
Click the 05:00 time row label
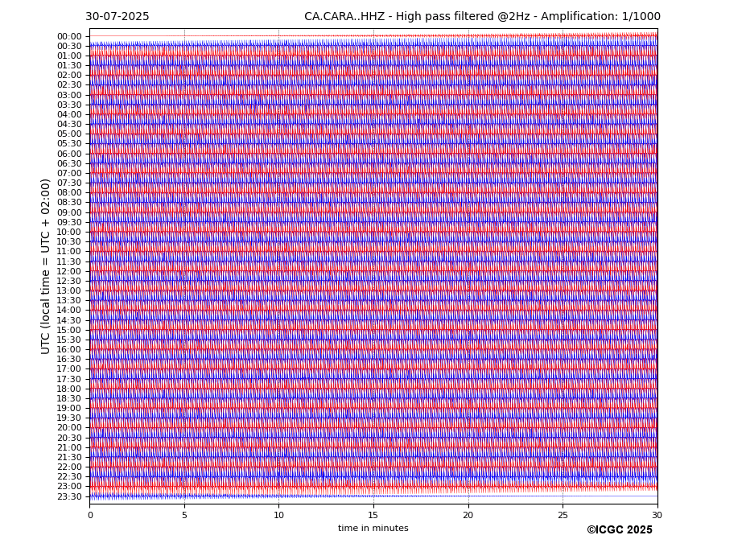[69, 134]
